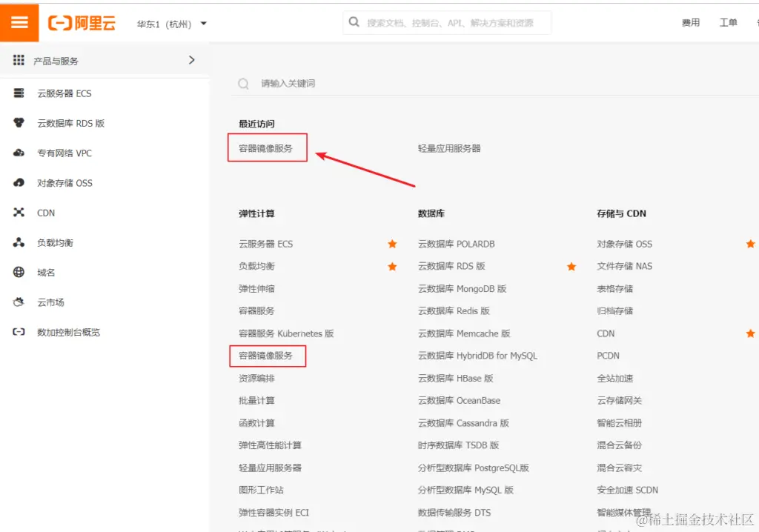This screenshot has height=532, width=759.
Task: Unstar CDN in 存储与 CDN list
Action: click(751, 333)
